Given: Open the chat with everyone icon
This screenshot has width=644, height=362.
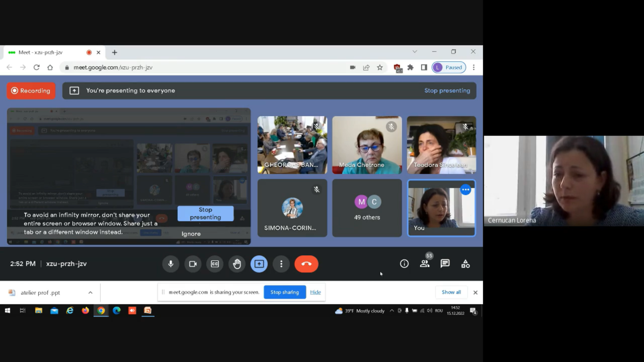Looking at the screenshot, I should pyautogui.click(x=445, y=264).
